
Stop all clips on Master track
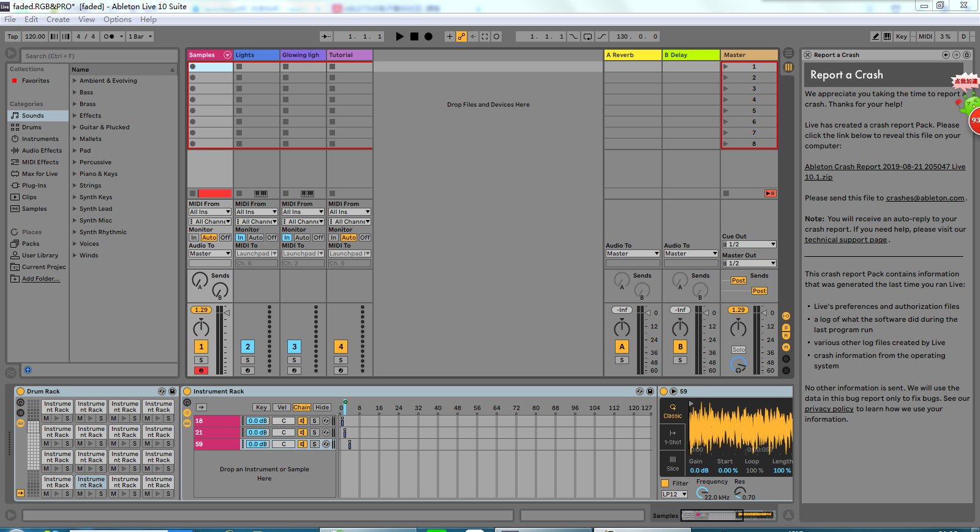pyautogui.click(x=726, y=194)
